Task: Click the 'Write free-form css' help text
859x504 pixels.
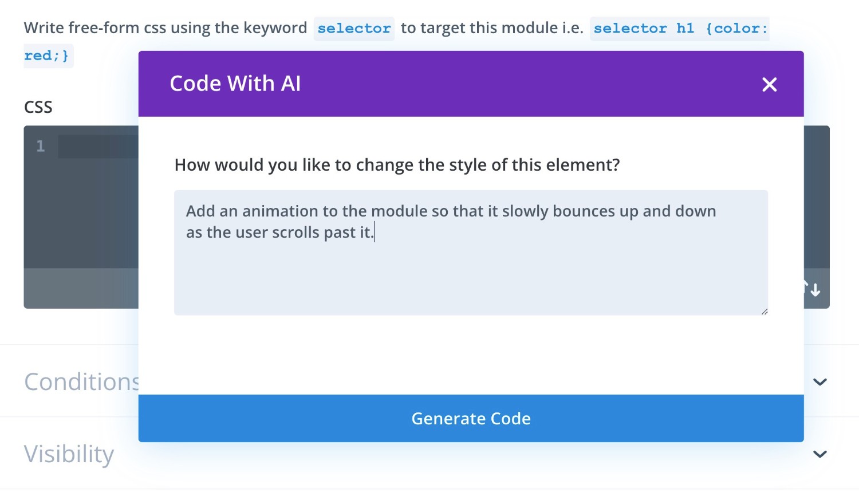Action: [x=166, y=28]
